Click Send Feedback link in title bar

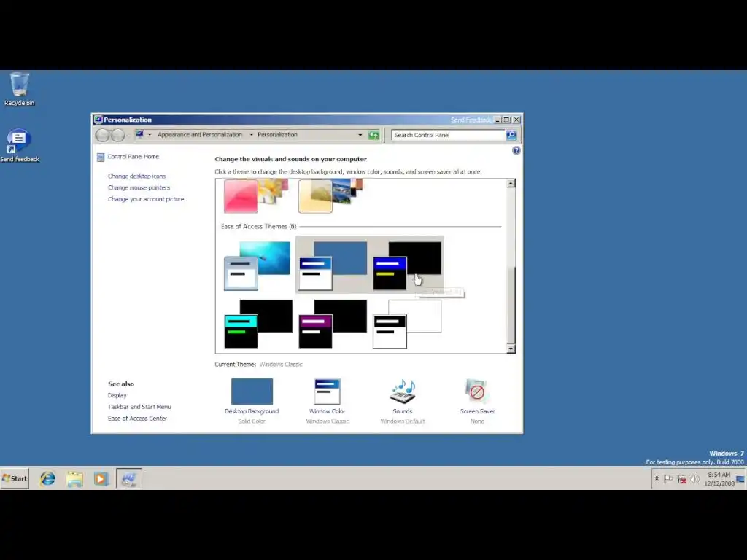(471, 120)
